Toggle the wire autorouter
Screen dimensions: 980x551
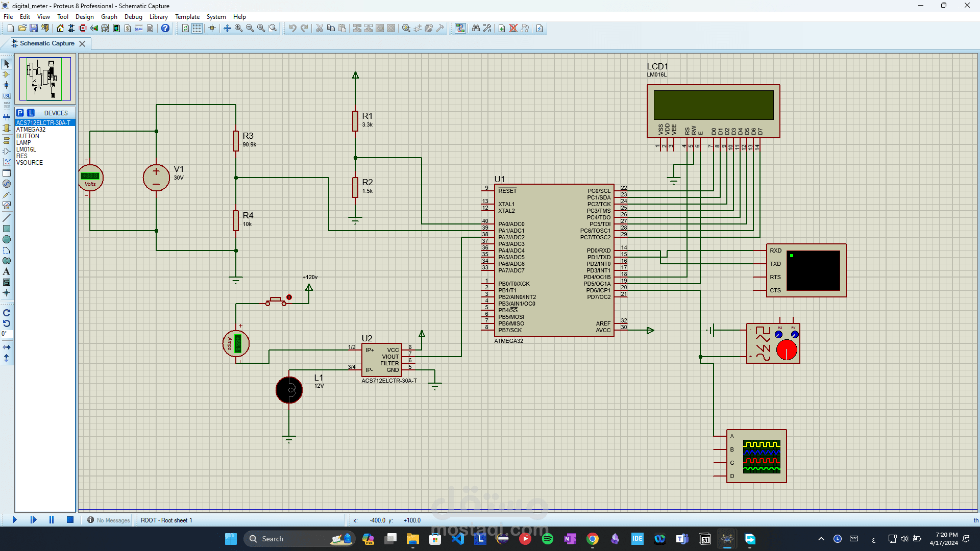[x=460, y=28]
